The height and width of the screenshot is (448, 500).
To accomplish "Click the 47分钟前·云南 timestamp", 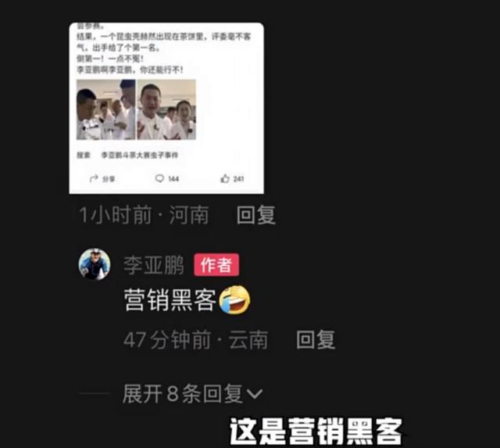I will pos(196,339).
